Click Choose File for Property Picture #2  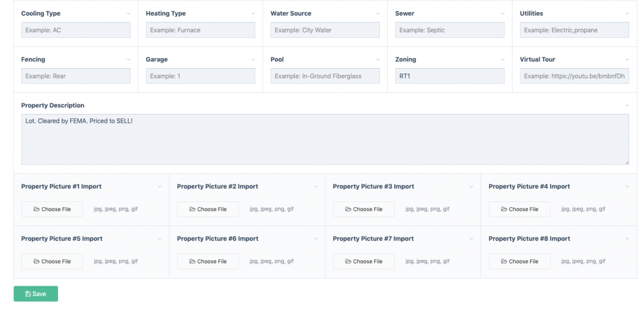[208, 209]
